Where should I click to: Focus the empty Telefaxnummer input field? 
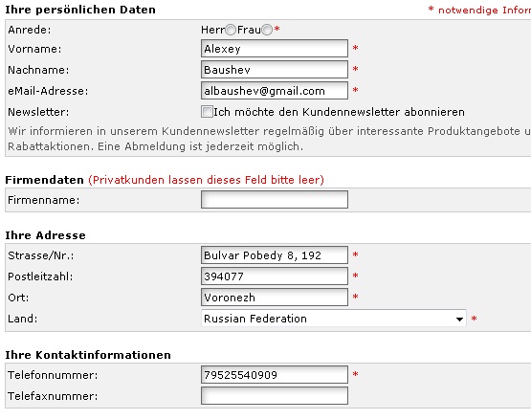coord(275,396)
